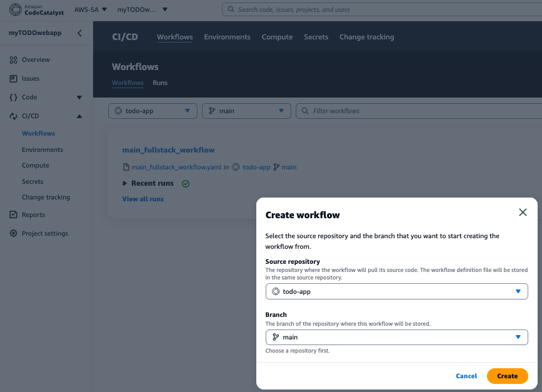The height and width of the screenshot is (392, 542).
Task: Click the magnifier icon in Filter workflows
Action: point(305,111)
